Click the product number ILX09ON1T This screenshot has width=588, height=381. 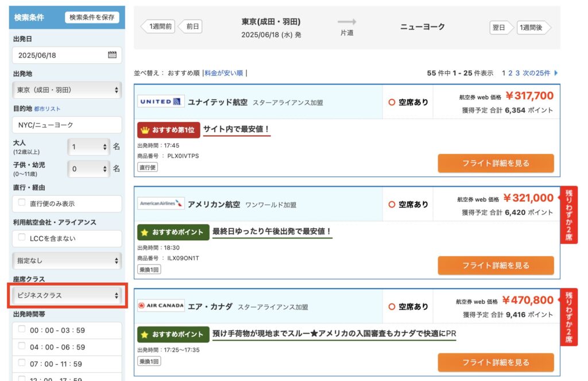pyautogui.click(x=183, y=258)
